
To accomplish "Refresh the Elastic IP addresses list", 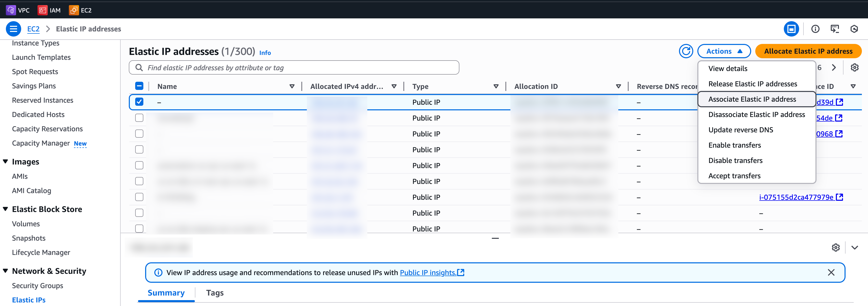I will point(686,51).
